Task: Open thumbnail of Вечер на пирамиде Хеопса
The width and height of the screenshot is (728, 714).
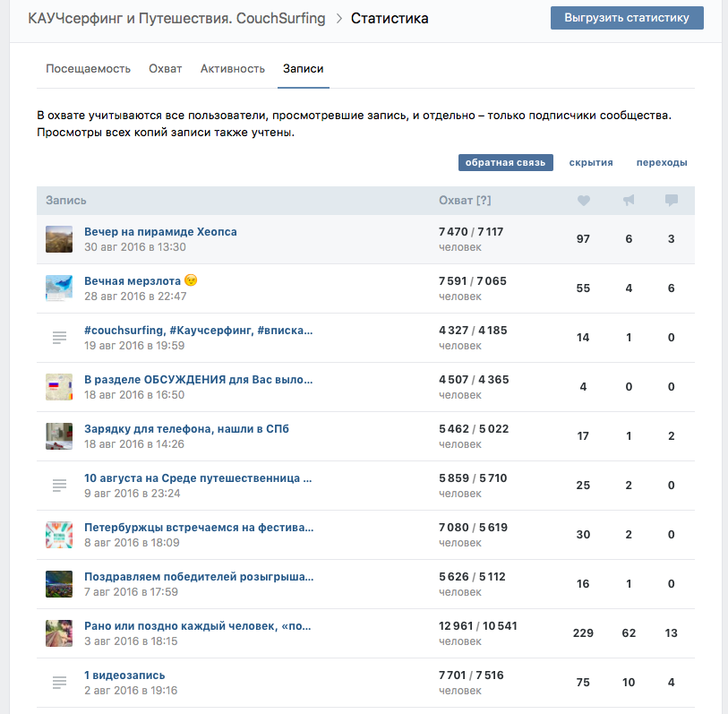Action: click(59, 239)
